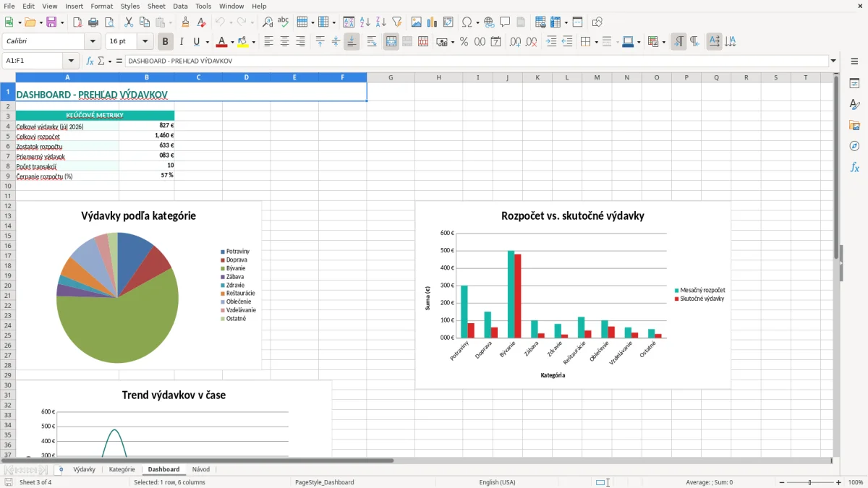The image size is (868, 488).
Task: Open the File menu
Action: [x=9, y=6]
